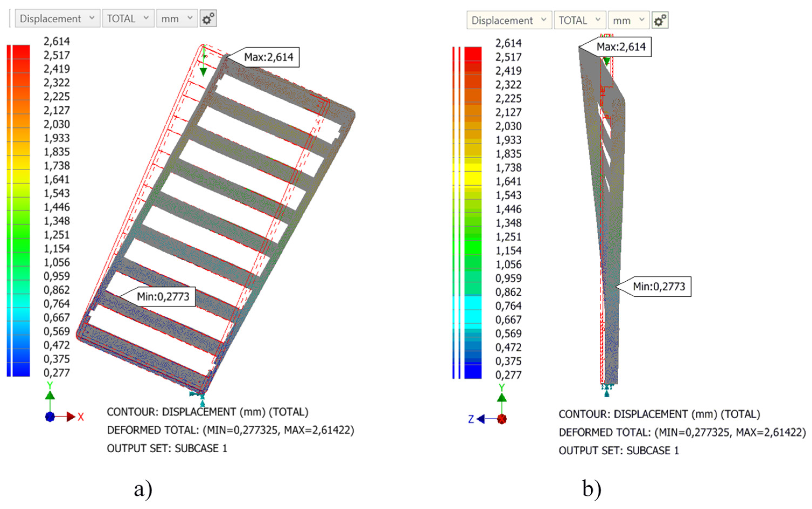
Task: Open left mm units dropdown
Action: point(177,19)
